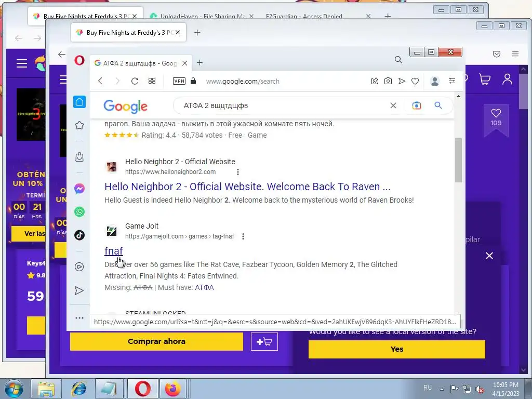Click the Google logo
Viewport: 532px width, 399px height.
pos(126,106)
